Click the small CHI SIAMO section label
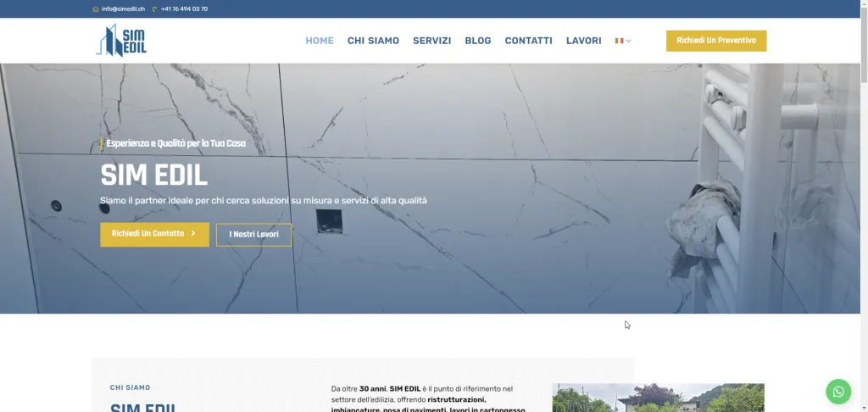This screenshot has width=868, height=412. coord(130,387)
